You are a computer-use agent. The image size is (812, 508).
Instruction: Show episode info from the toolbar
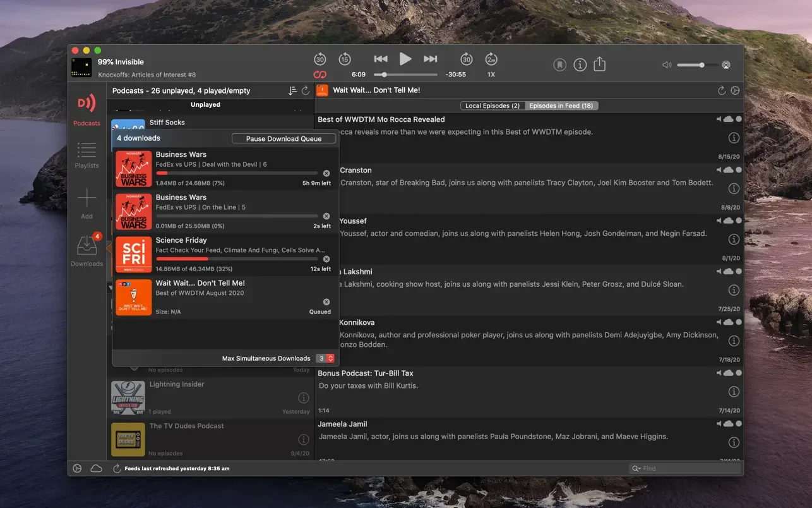pyautogui.click(x=580, y=64)
